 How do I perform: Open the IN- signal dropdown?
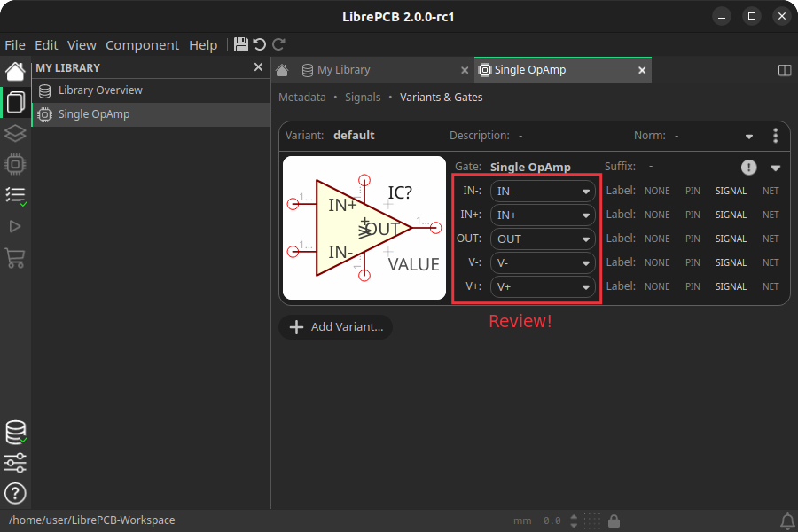(x=542, y=191)
